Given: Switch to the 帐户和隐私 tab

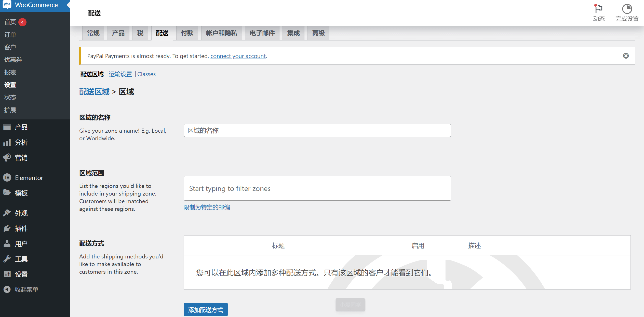Looking at the screenshot, I should point(221,33).
